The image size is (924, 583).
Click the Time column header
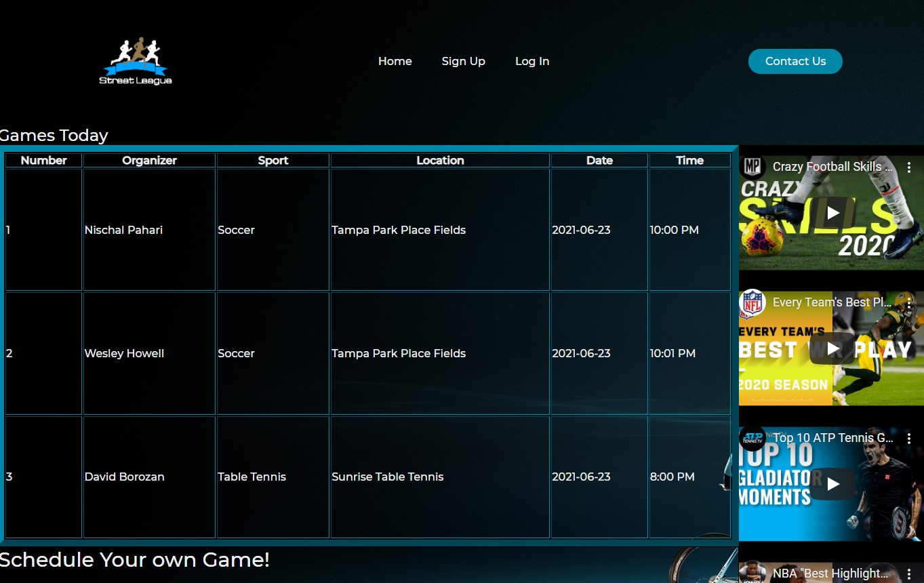[x=689, y=160]
